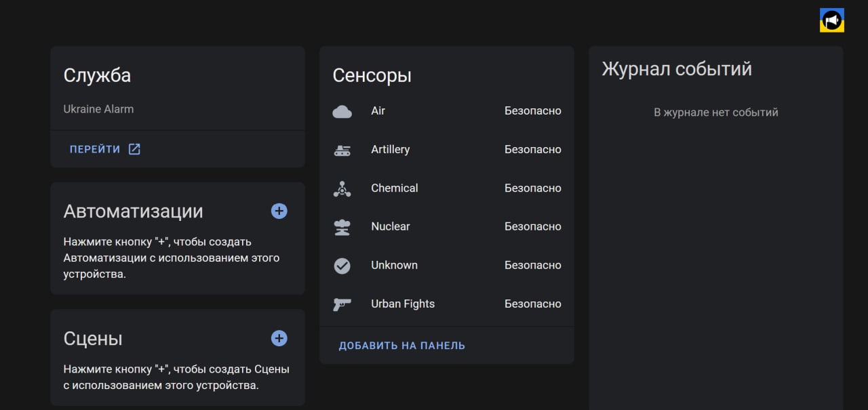Click Безопасно status for Chemical
This screenshot has height=410, width=868.
[x=533, y=188]
